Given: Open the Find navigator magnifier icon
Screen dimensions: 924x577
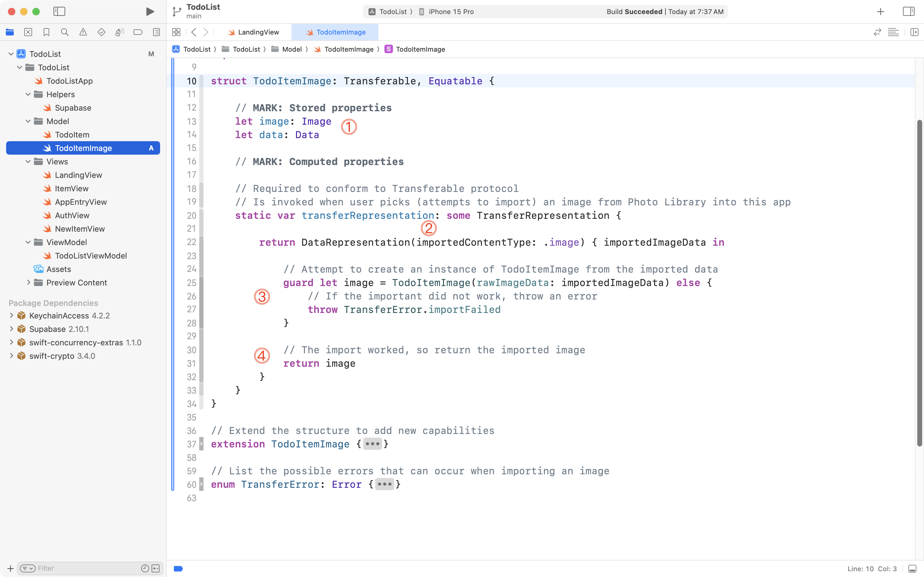Looking at the screenshot, I should (64, 32).
